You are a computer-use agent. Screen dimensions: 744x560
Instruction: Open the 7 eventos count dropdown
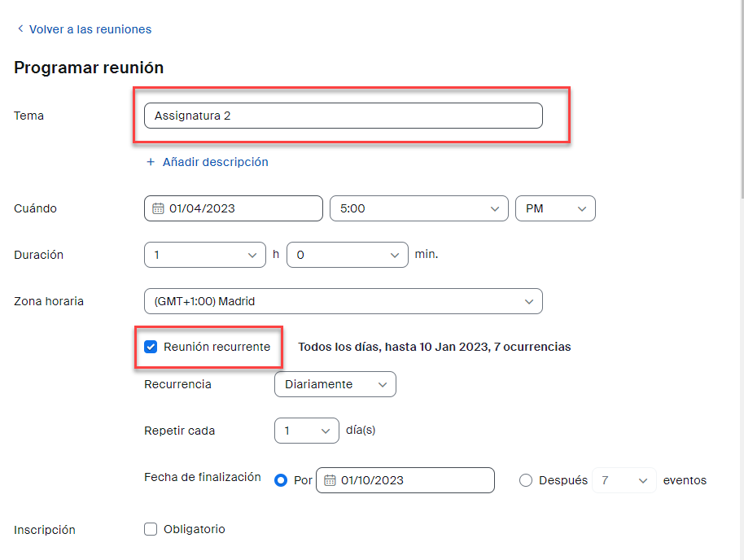(x=624, y=480)
